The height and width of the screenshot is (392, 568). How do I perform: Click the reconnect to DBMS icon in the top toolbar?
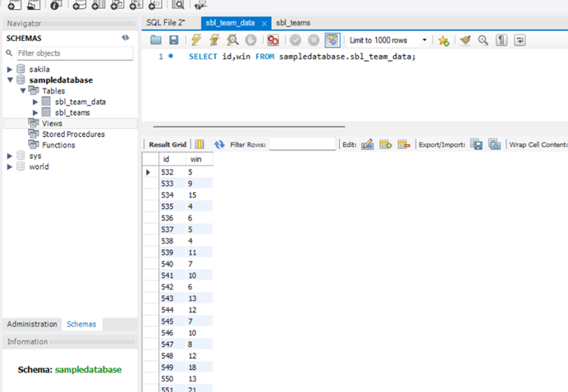pyautogui.click(x=200, y=5)
